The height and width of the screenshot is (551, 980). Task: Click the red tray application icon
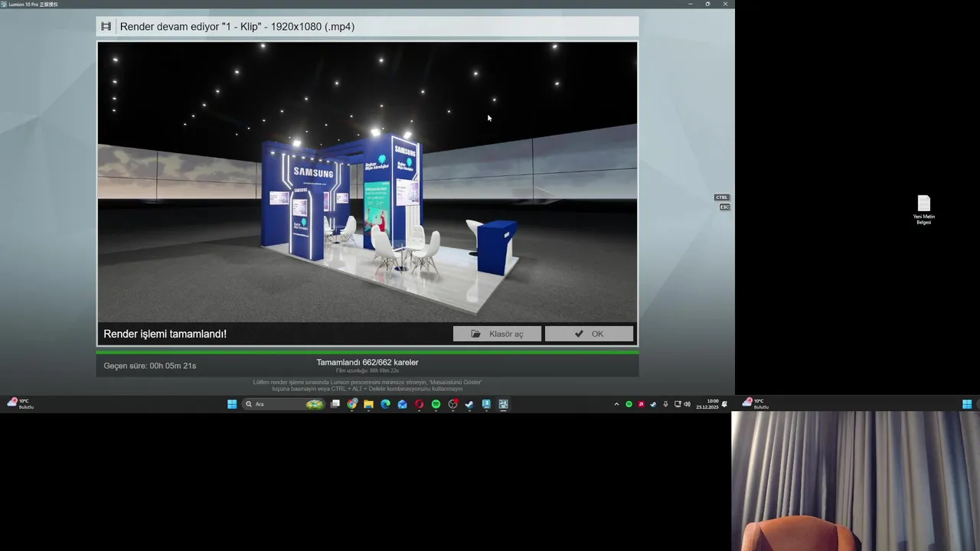tap(641, 404)
